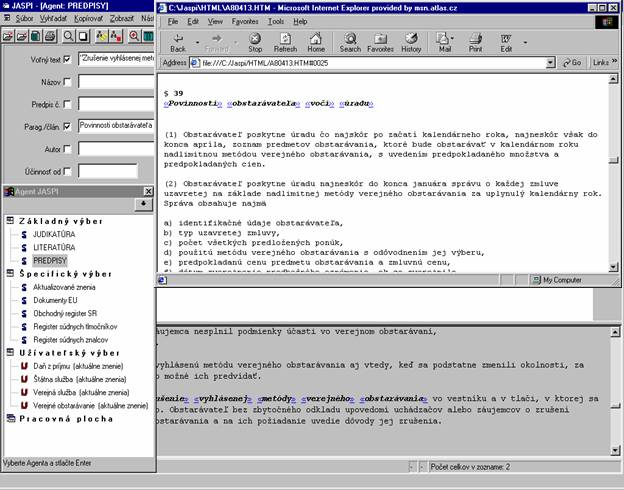Image resolution: width=624 pixels, height=490 pixels.
Task: Toggle the Voľný text checkbox
Action: point(67,59)
